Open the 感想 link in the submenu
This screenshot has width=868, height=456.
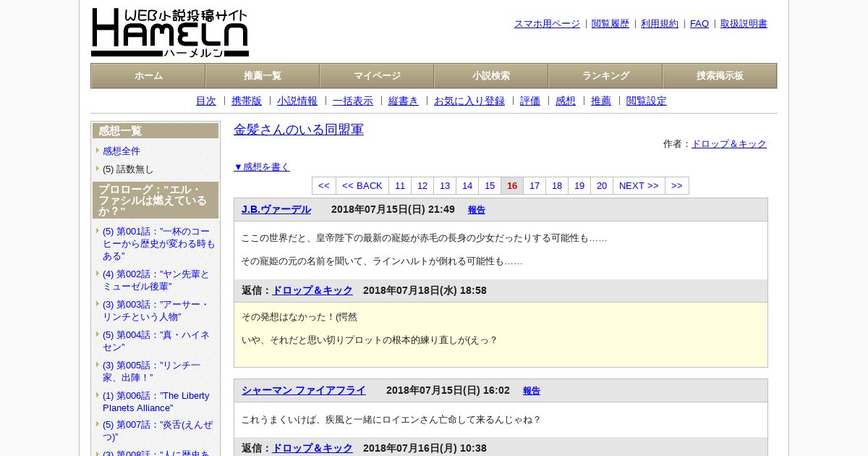[566, 101]
